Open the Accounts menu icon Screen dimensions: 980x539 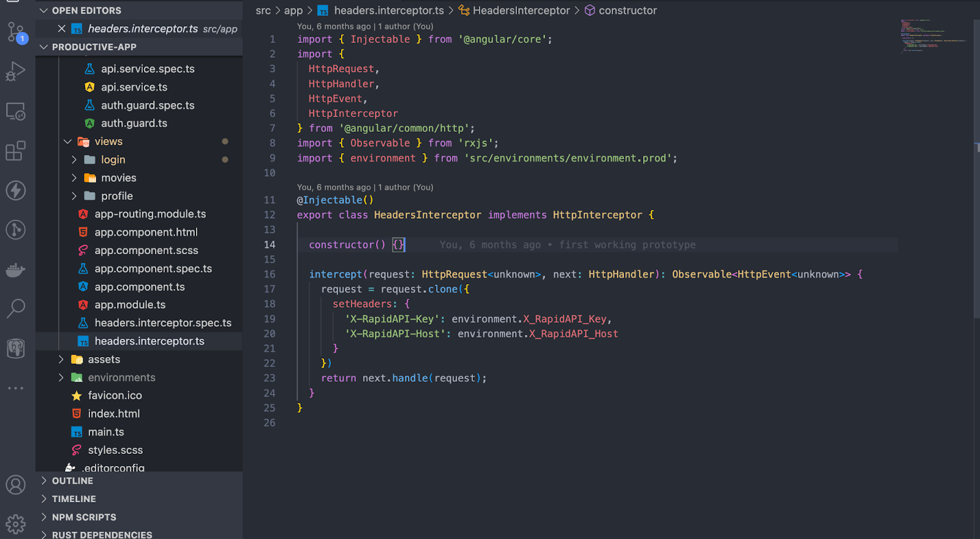[16, 485]
